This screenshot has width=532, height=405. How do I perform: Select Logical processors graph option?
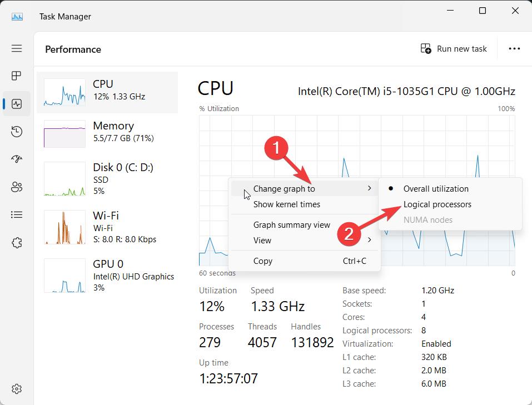point(437,204)
